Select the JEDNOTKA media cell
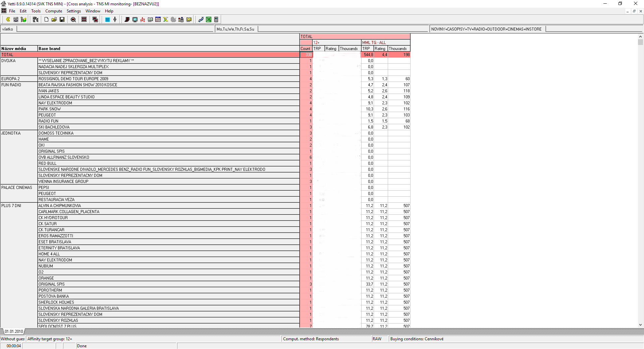644x349 pixels. pos(19,157)
